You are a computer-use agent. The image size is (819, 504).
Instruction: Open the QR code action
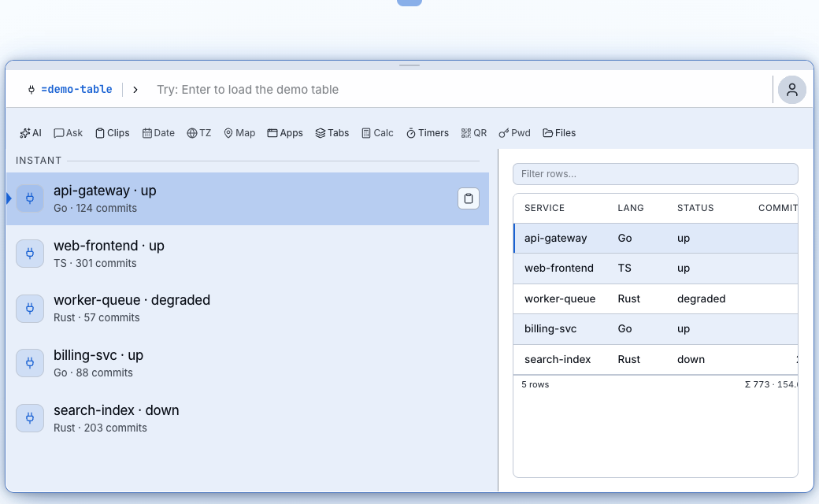pyautogui.click(x=474, y=133)
